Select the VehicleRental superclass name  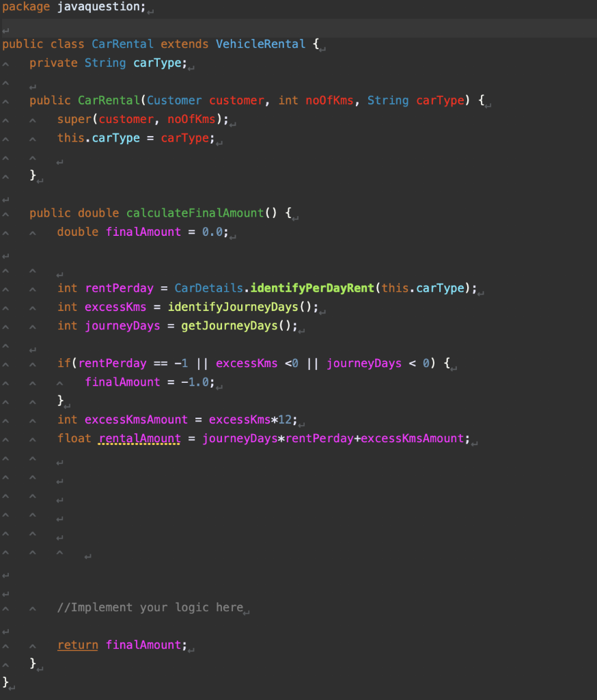click(x=260, y=43)
